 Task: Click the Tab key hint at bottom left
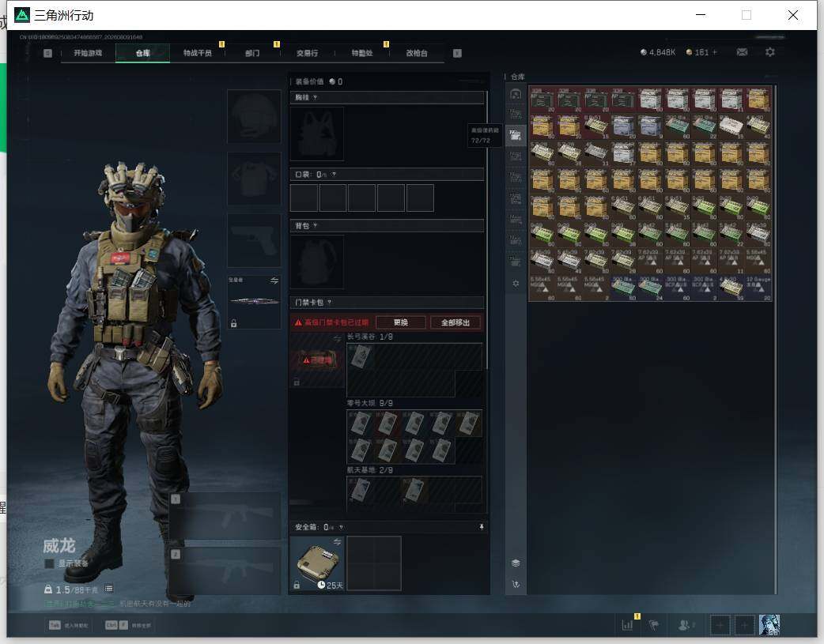click(x=55, y=625)
